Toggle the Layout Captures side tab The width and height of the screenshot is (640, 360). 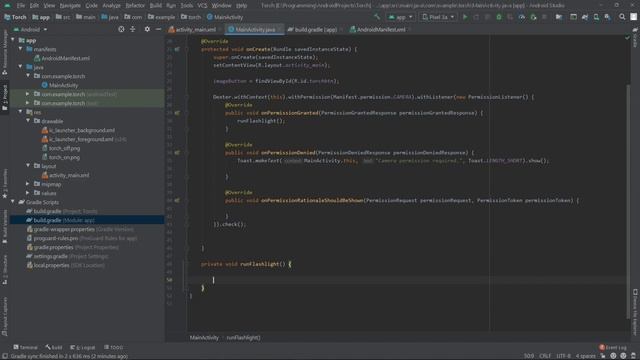4,317
